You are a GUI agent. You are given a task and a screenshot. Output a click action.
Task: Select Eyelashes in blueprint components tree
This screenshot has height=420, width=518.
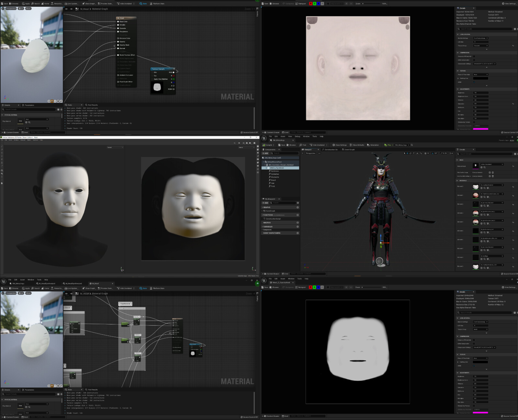coord(275,174)
